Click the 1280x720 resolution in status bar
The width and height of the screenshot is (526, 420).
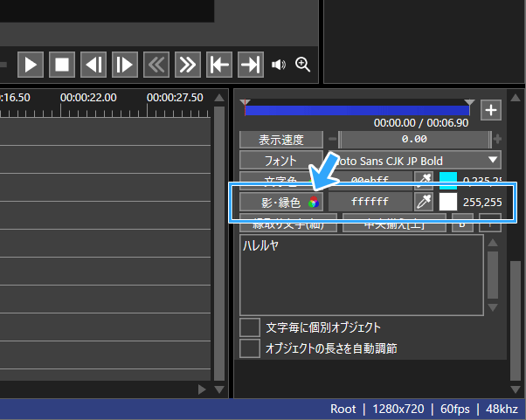[398, 409]
